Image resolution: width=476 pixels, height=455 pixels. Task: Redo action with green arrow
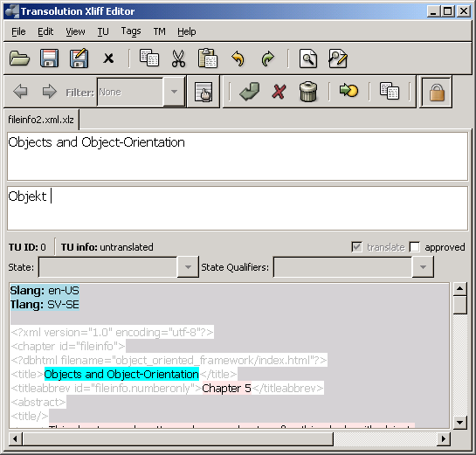coord(267,59)
